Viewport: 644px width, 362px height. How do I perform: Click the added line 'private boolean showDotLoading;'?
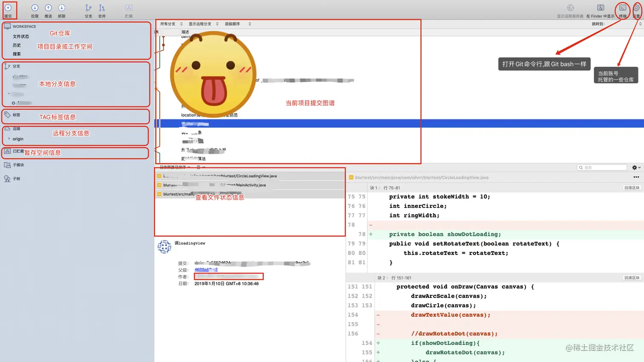point(445,234)
